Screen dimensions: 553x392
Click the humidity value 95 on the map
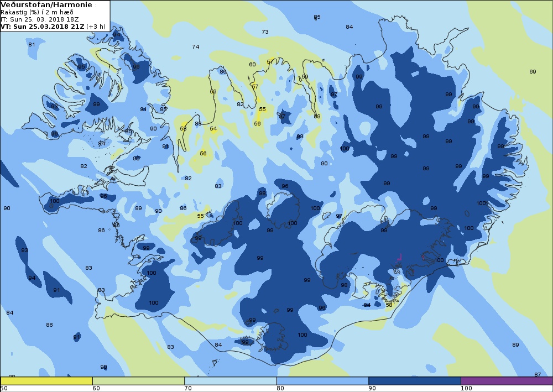click(81, 67)
